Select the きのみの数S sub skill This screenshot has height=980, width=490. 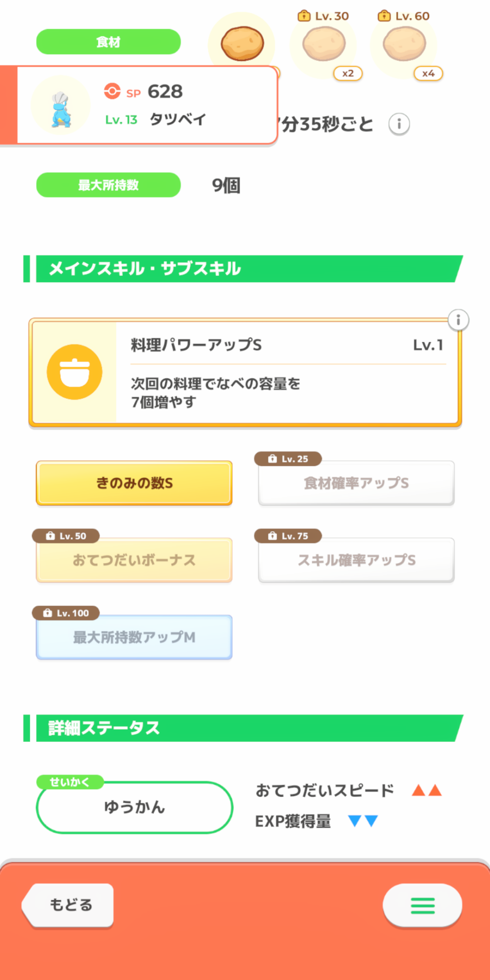(x=134, y=483)
